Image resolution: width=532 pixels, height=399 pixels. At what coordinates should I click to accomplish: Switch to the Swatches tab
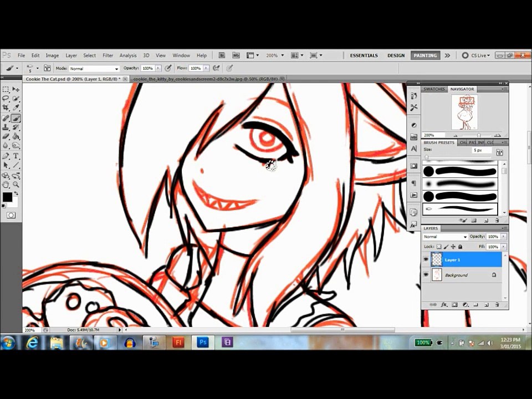tap(434, 89)
